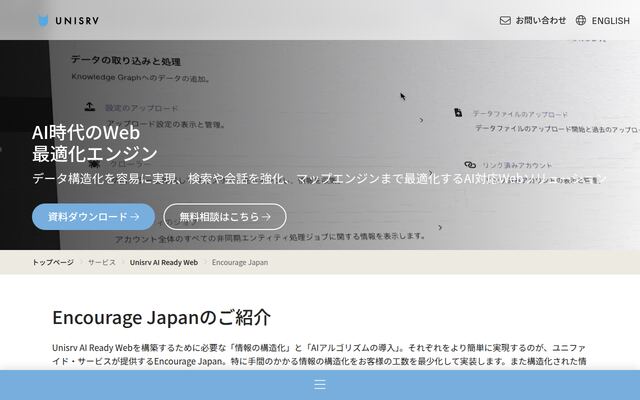
Task: Click the chevron at end of ジョブ row
Action: click(x=440, y=227)
